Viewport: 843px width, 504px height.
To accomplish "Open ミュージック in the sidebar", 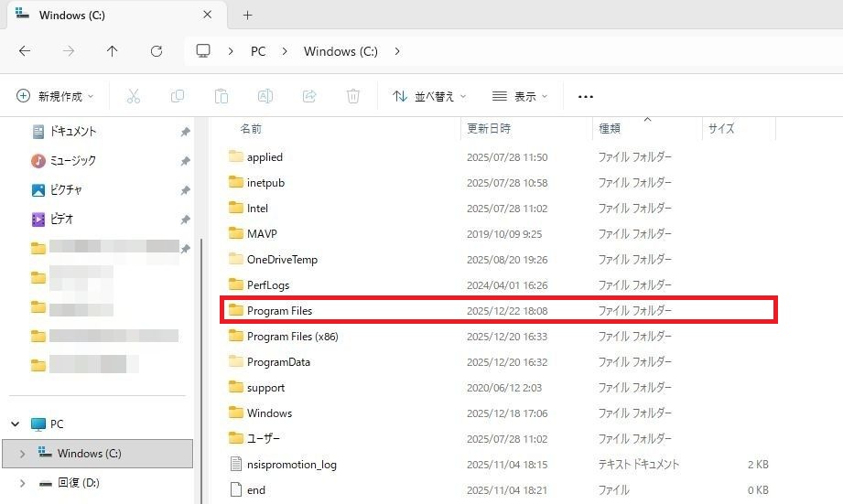I will pyautogui.click(x=72, y=161).
